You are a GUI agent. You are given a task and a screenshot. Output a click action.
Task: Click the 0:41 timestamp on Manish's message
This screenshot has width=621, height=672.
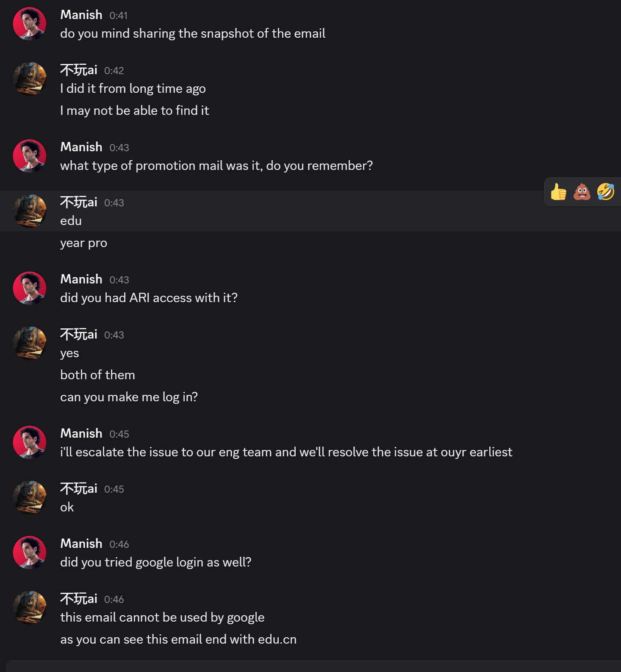[x=118, y=16]
